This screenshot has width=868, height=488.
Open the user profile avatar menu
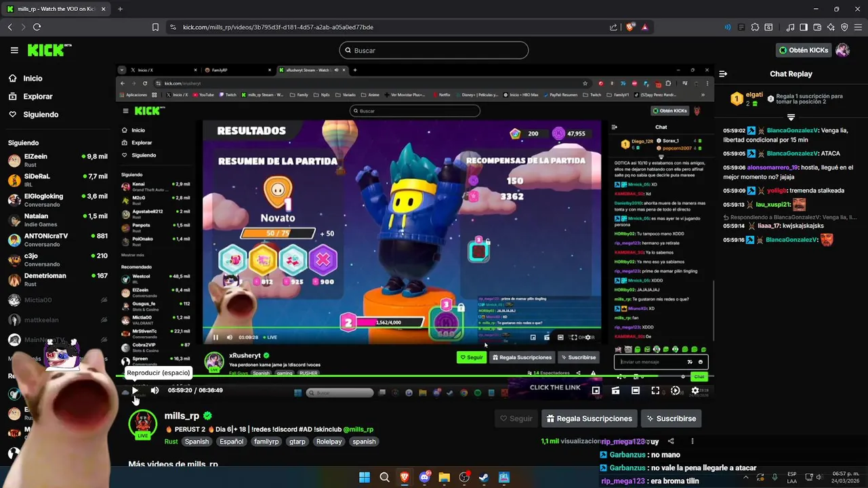click(843, 50)
